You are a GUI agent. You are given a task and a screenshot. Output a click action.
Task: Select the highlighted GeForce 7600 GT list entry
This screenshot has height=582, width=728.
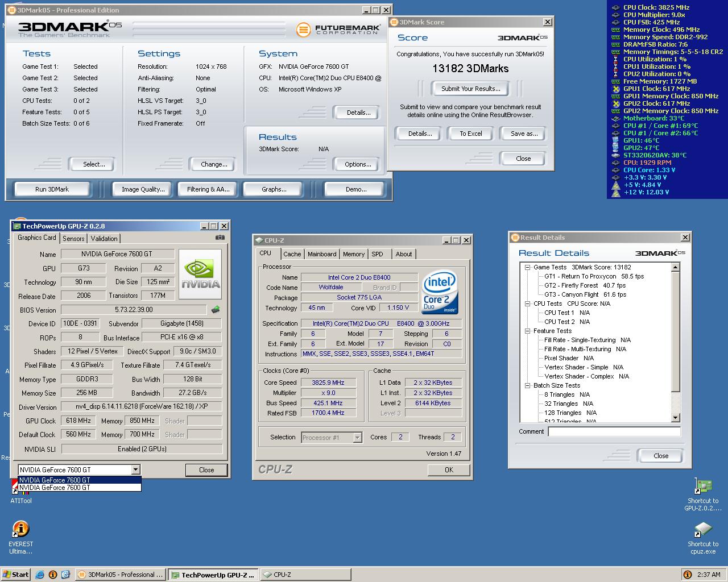(80, 480)
